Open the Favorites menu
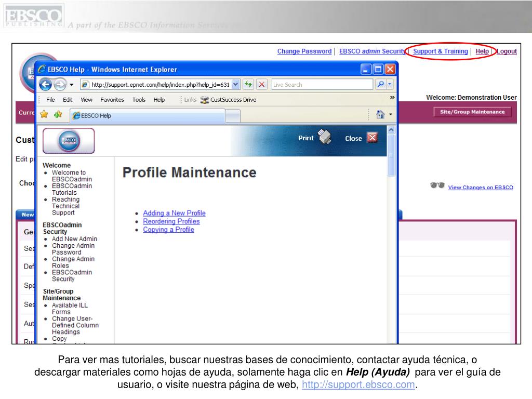532x399 pixels. click(112, 100)
